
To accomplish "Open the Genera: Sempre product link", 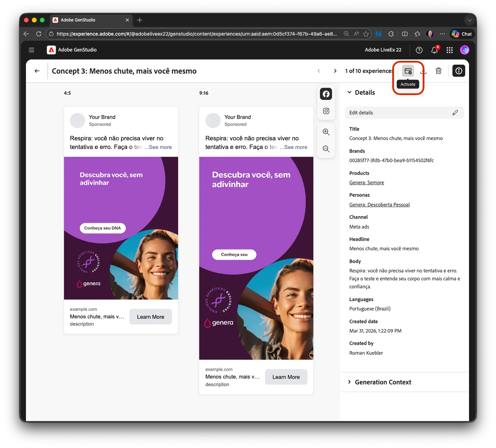I will [367, 183].
